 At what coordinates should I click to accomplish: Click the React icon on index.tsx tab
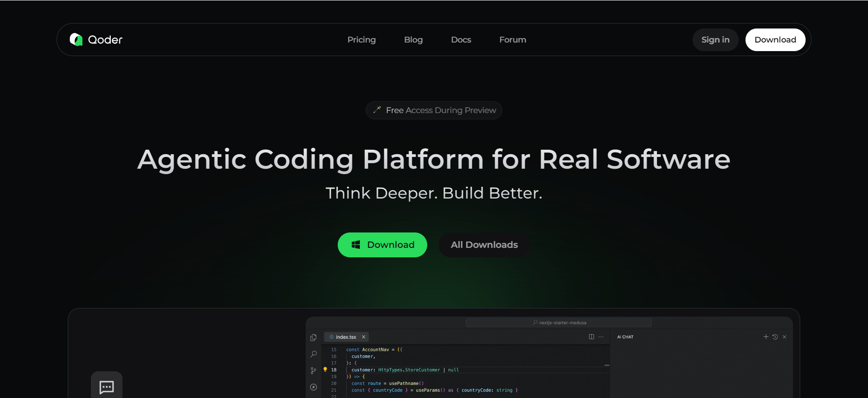331,337
